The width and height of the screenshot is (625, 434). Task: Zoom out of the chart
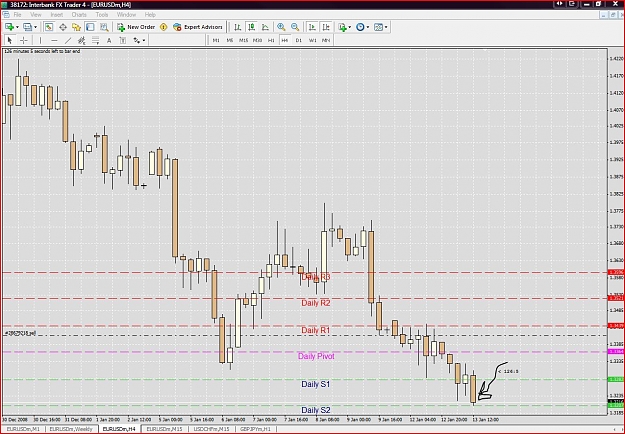pos(295,27)
